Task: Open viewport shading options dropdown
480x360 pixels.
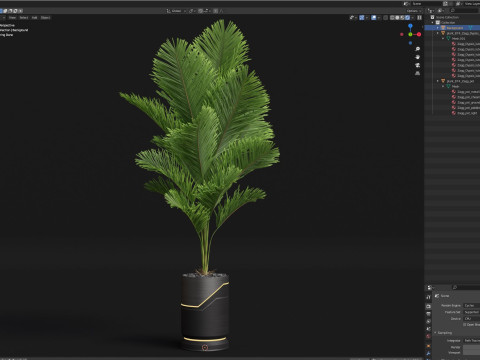Action: coord(412,18)
